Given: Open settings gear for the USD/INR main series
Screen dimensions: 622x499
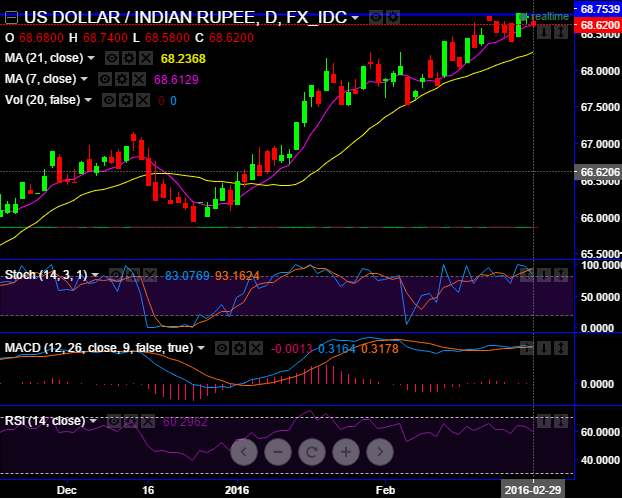Looking at the screenshot, I should click(x=393, y=17).
